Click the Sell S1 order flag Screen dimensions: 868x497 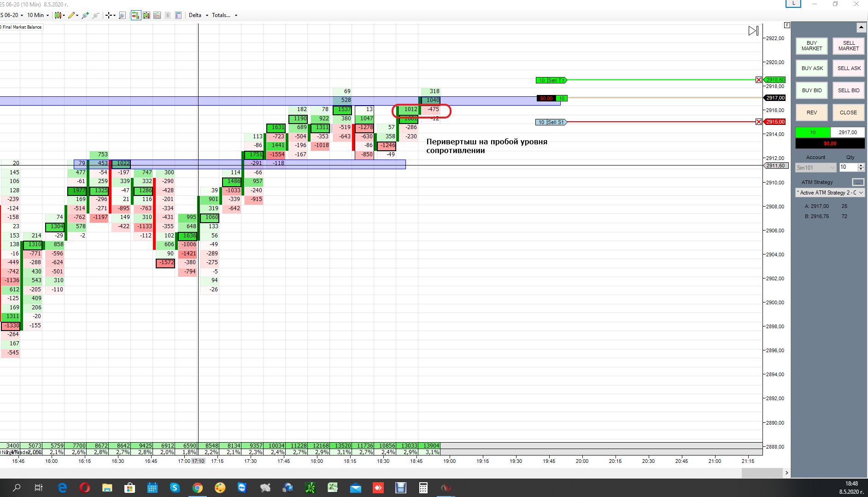point(551,122)
